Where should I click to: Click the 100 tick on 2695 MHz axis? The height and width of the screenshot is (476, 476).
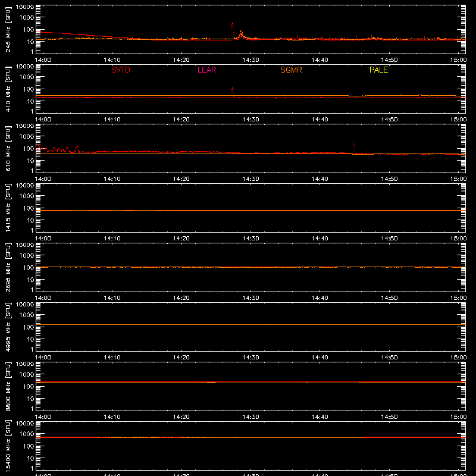coord(29,268)
